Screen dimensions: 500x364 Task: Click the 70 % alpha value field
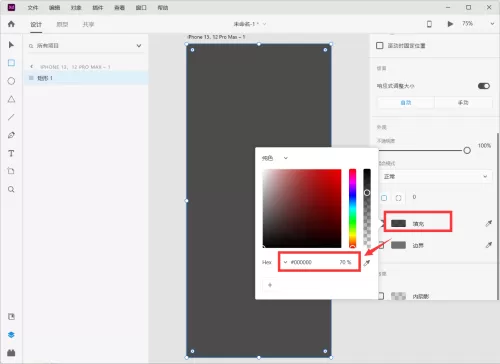345,262
